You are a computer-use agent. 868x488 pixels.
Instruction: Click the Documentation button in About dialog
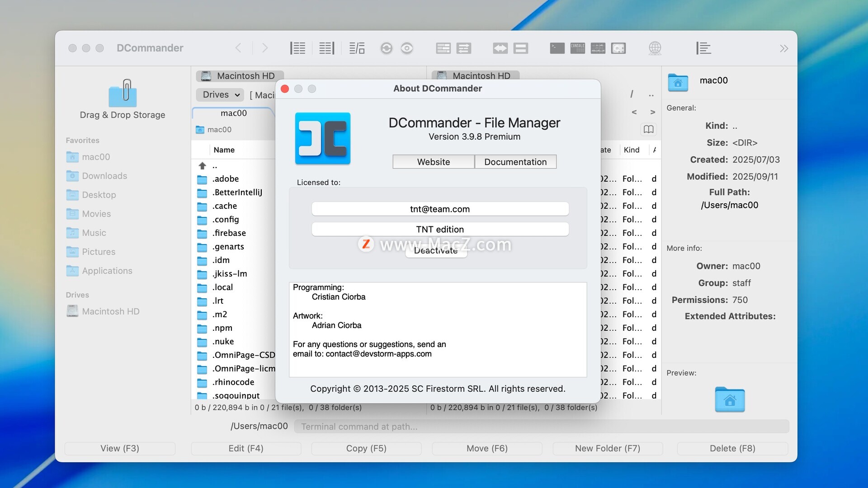click(515, 162)
